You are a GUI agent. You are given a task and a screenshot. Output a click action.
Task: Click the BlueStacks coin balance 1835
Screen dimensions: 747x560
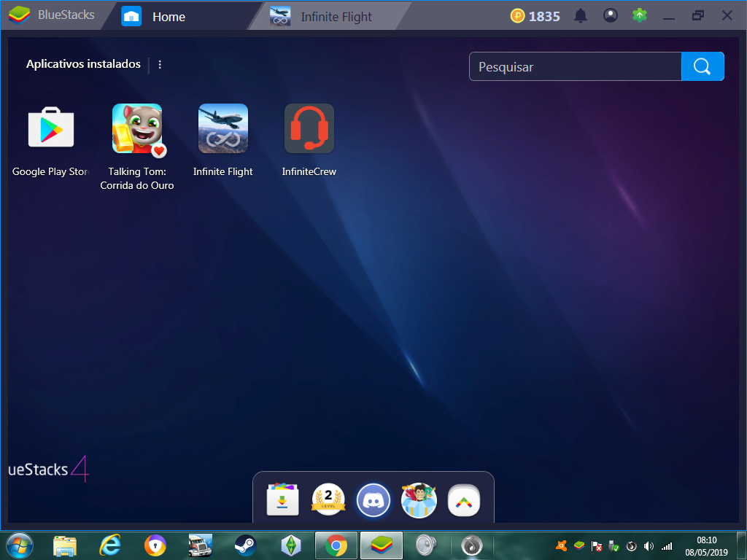click(535, 16)
